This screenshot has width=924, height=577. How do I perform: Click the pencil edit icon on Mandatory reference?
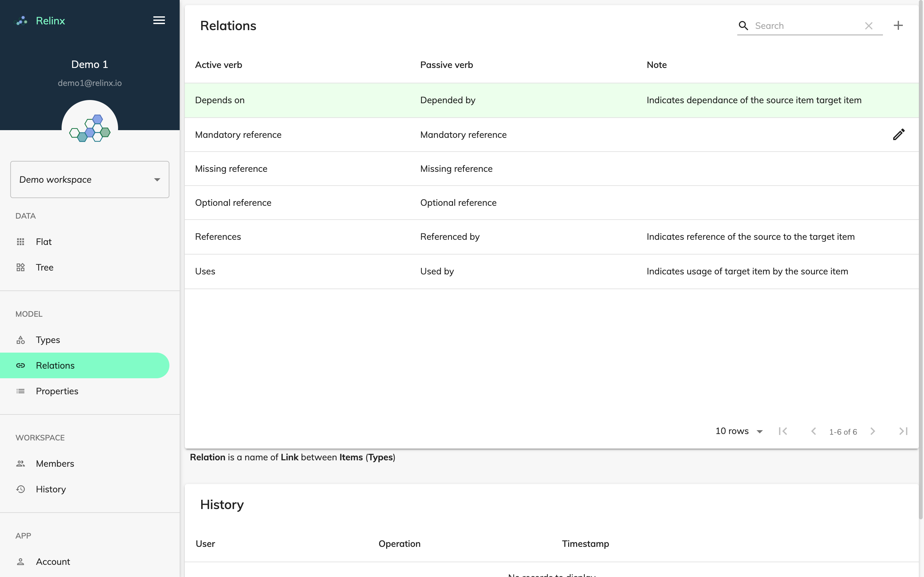(x=898, y=134)
